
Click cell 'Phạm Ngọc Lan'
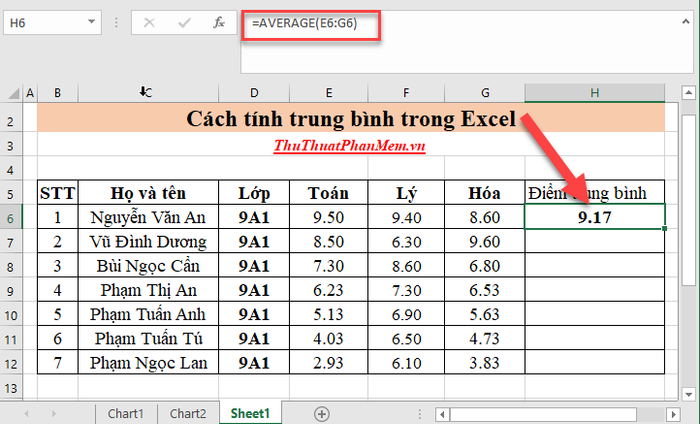click(148, 362)
